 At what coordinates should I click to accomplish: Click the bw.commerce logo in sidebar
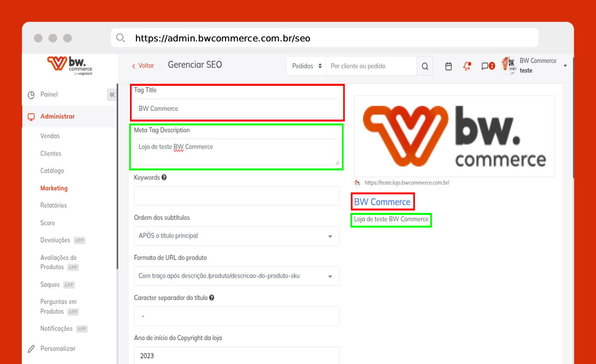click(70, 65)
